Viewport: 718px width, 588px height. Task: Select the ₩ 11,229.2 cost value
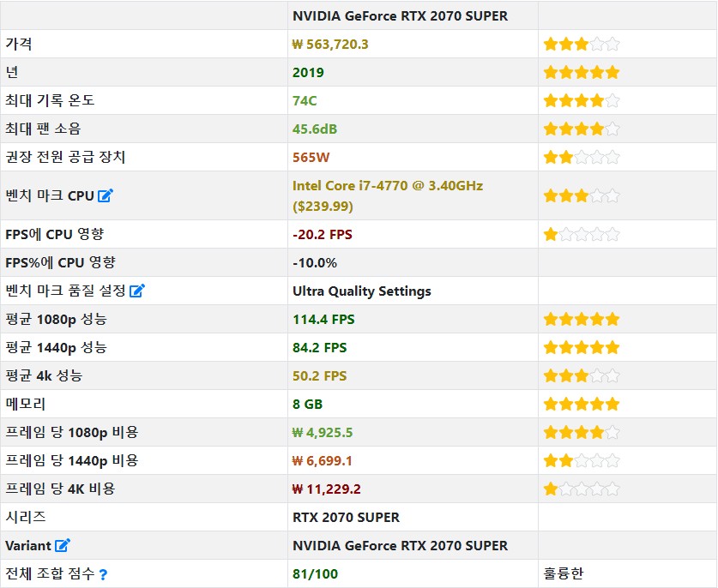[x=327, y=489]
